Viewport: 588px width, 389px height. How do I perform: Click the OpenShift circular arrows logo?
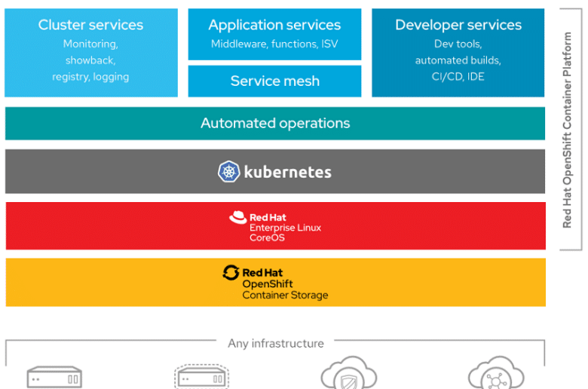[x=231, y=273]
